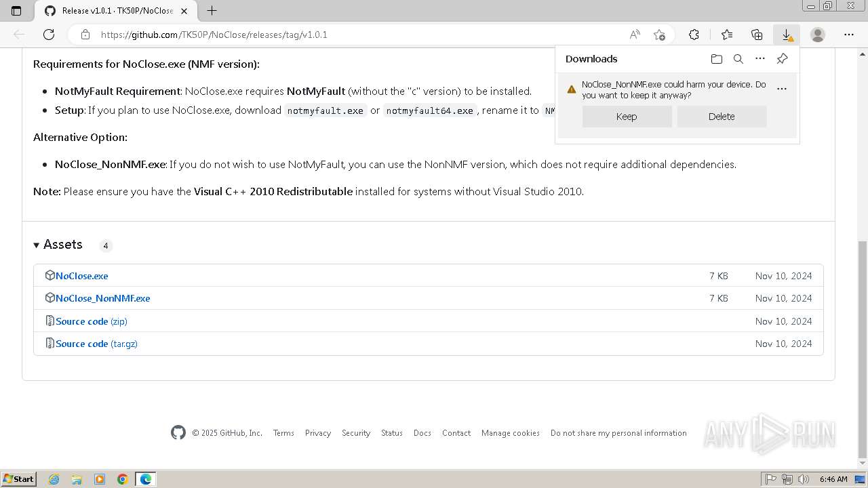This screenshot has height=488, width=868.
Task: Download Source code (zip)
Action: click(92, 321)
